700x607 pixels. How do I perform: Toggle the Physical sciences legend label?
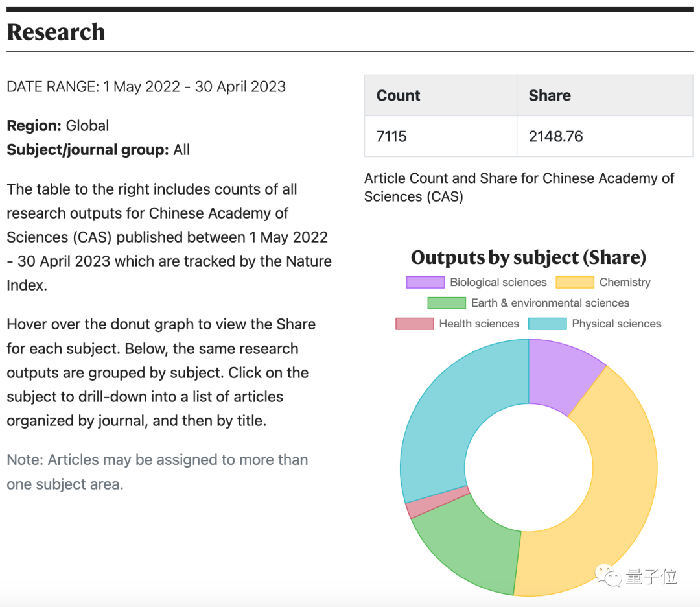616,324
